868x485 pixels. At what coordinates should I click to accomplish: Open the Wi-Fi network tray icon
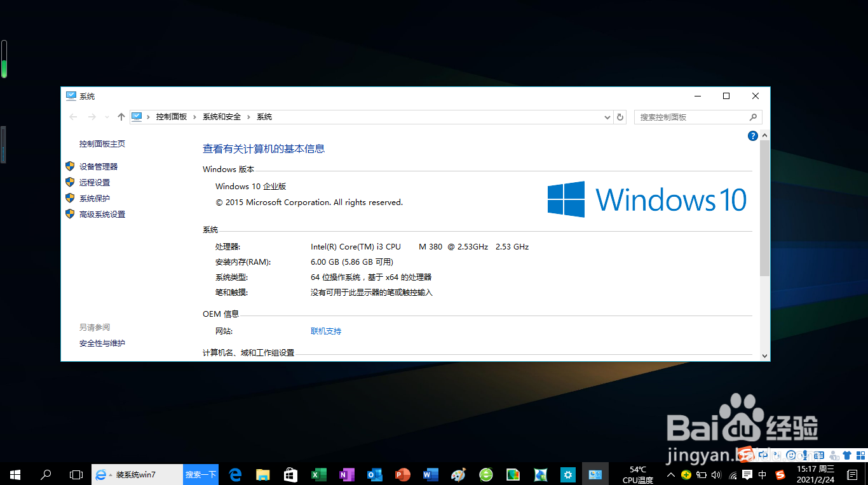coord(732,474)
